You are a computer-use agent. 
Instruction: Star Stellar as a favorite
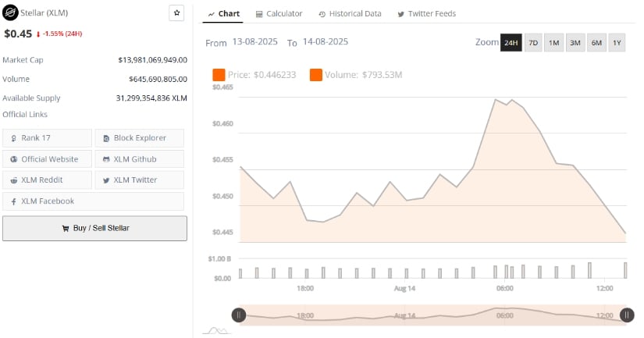[176, 13]
